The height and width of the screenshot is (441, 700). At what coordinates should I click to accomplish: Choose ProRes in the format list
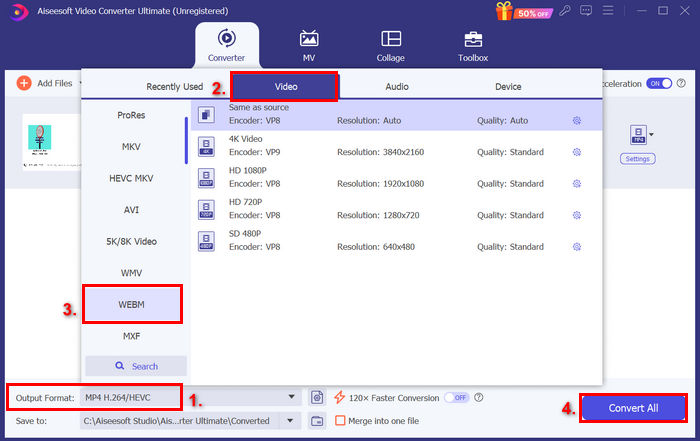(x=131, y=115)
